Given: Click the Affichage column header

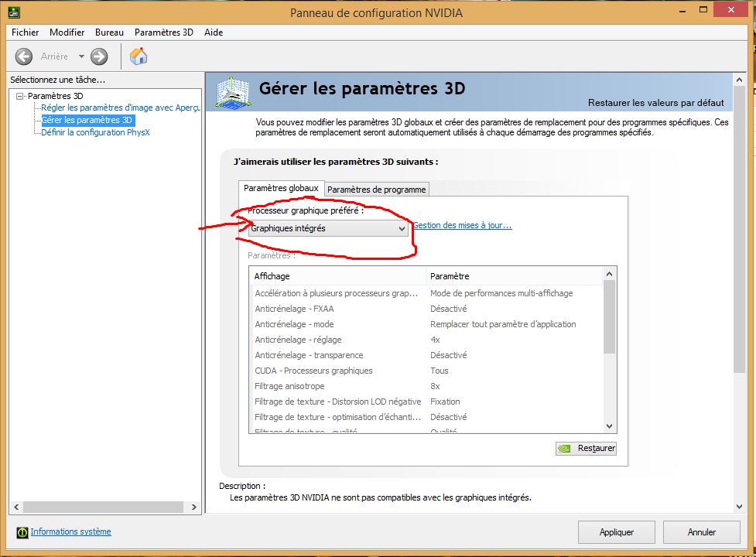Looking at the screenshot, I should (x=337, y=276).
